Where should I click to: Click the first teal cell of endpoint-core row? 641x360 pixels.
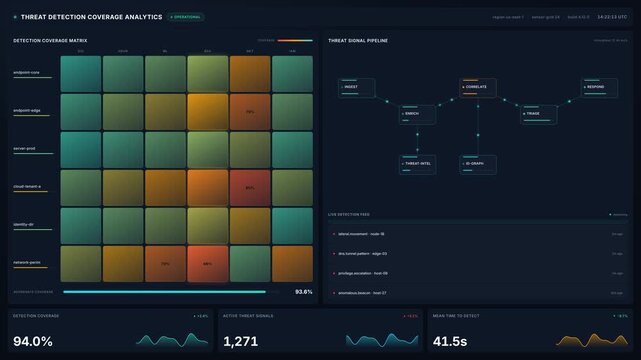[81, 74]
